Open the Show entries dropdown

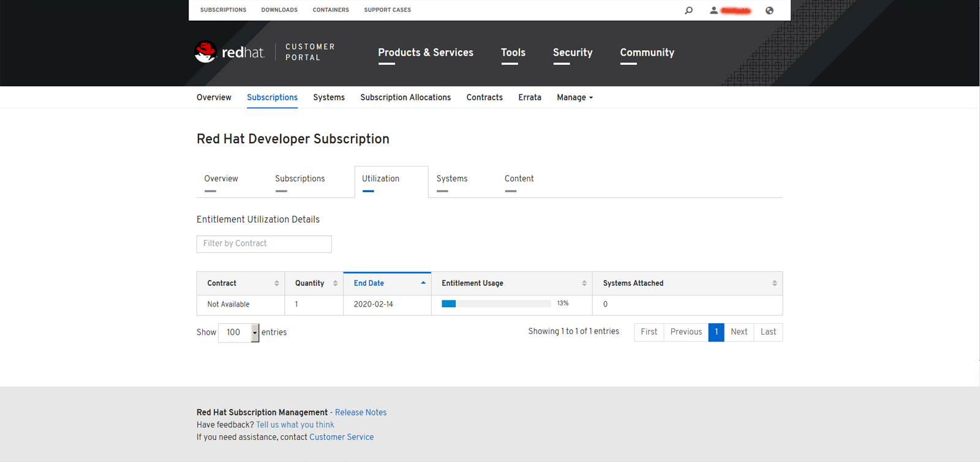point(239,332)
